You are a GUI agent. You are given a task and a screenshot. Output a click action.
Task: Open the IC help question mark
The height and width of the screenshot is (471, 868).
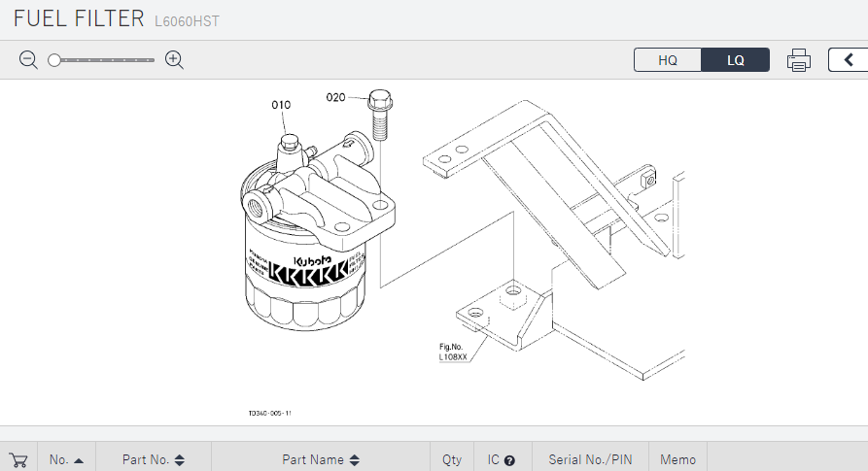(x=509, y=460)
